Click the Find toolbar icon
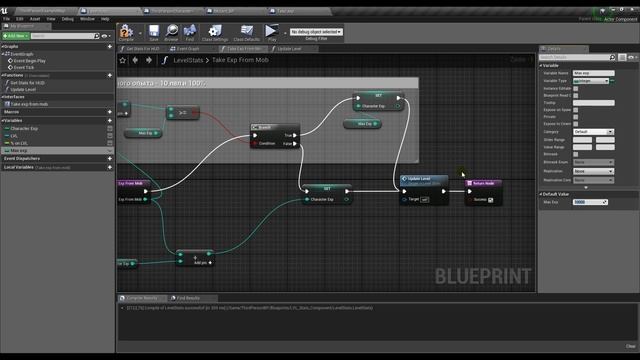Screen dimensions: 640x360 tap(190, 31)
